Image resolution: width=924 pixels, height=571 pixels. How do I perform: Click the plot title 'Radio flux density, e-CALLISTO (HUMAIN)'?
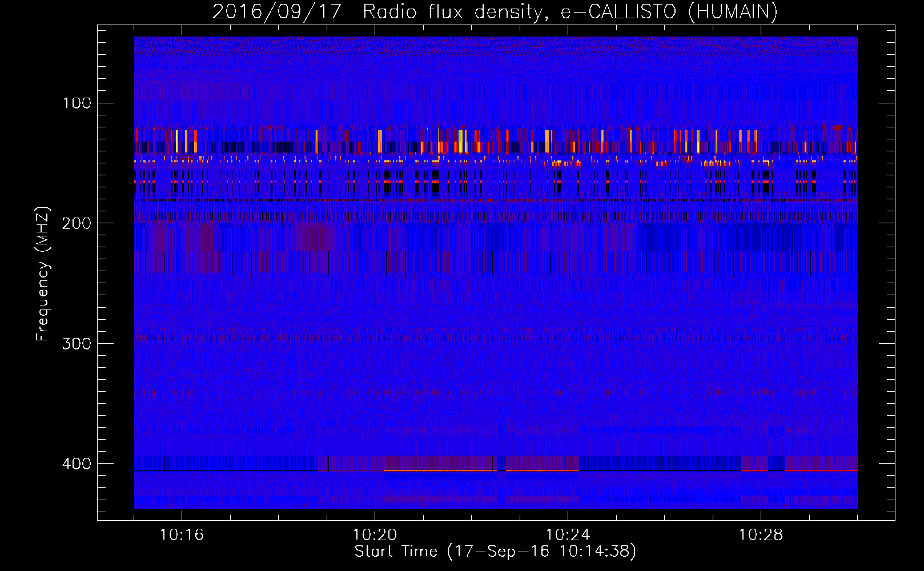[570, 11]
